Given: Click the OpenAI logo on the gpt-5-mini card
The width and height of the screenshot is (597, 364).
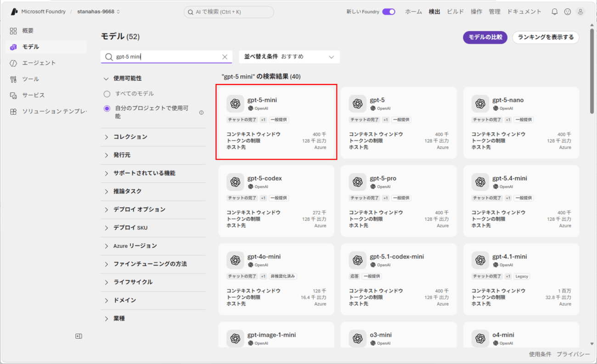Looking at the screenshot, I should point(235,104).
